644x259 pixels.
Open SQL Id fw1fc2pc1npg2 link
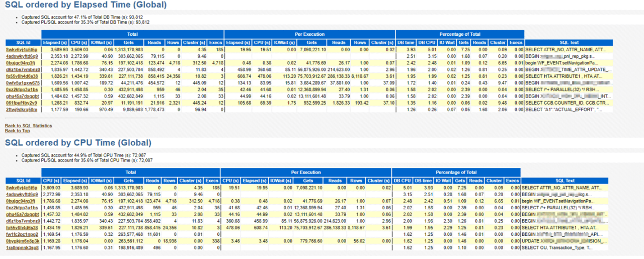[x=21, y=234]
